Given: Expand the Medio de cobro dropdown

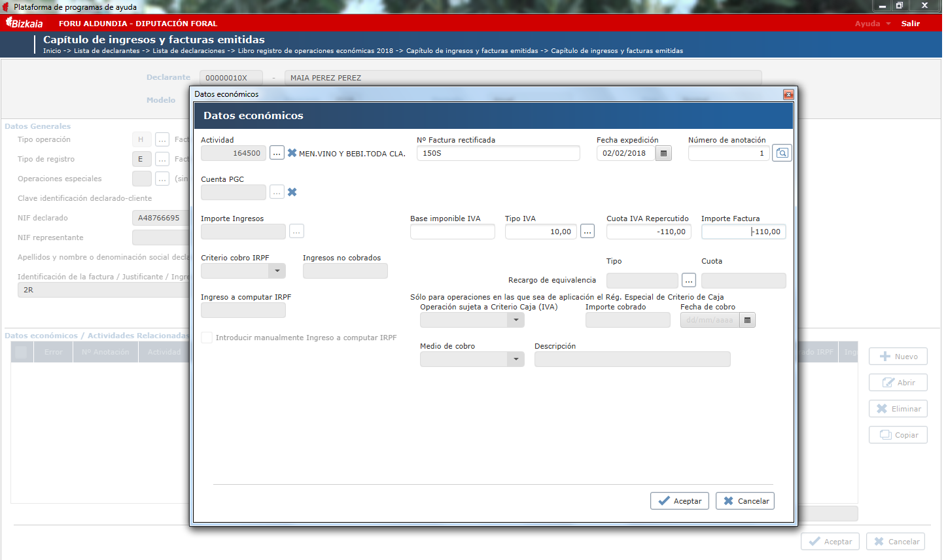Looking at the screenshot, I should click(x=516, y=359).
